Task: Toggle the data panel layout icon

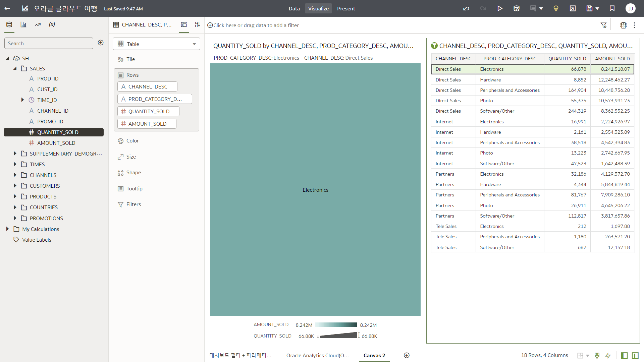Action: coord(624,355)
